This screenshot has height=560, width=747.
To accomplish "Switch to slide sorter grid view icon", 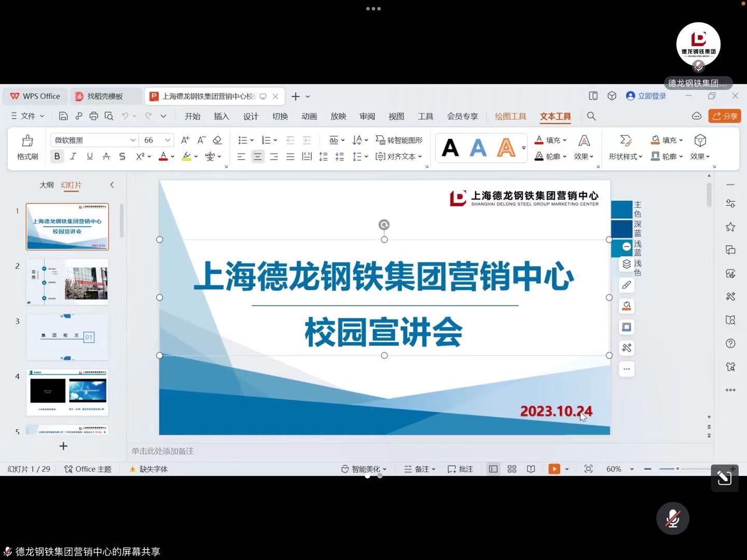I will 512,469.
